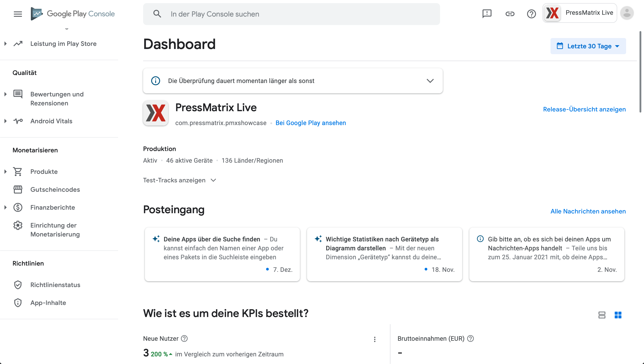Image resolution: width=644 pixels, height=364 pixels.
Task: Click the Einrichtung der Monetarisierung gear icon
Action: 18,226
